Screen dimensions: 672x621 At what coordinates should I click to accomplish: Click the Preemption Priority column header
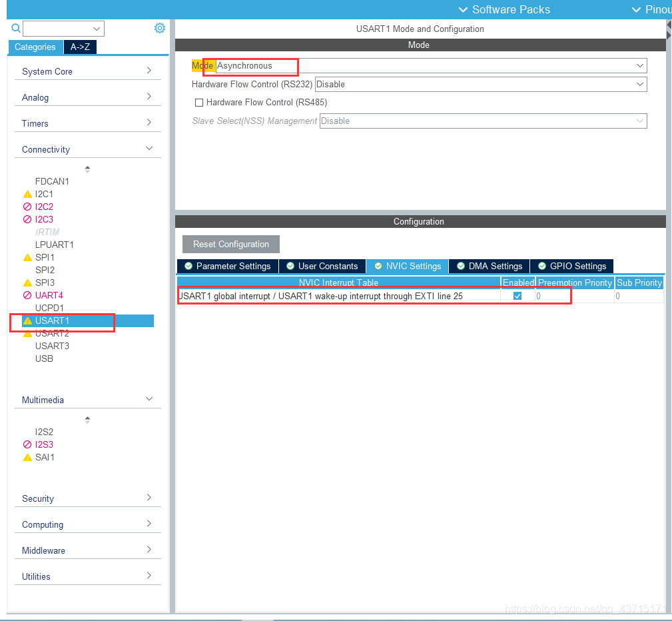coord(575,283)
